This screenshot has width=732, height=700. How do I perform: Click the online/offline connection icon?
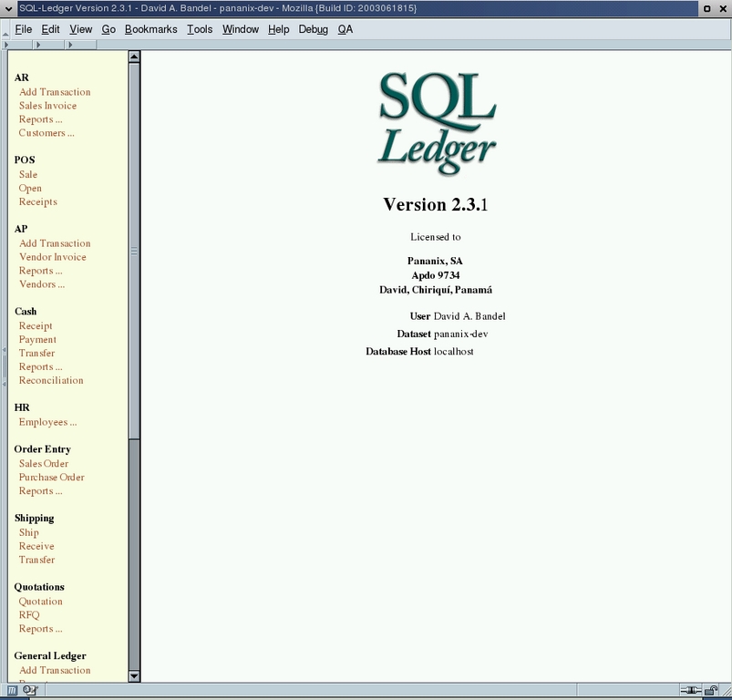691,691
